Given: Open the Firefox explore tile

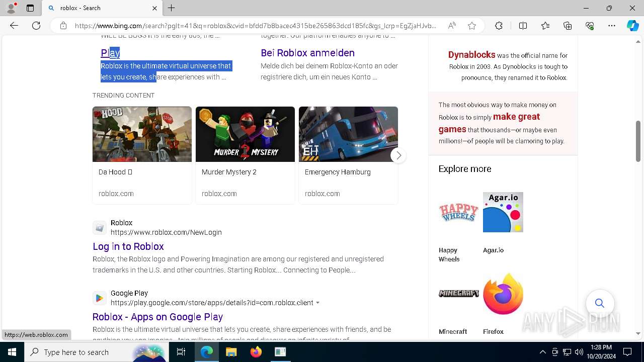Looking at the screenshot, I should [503, 304].
